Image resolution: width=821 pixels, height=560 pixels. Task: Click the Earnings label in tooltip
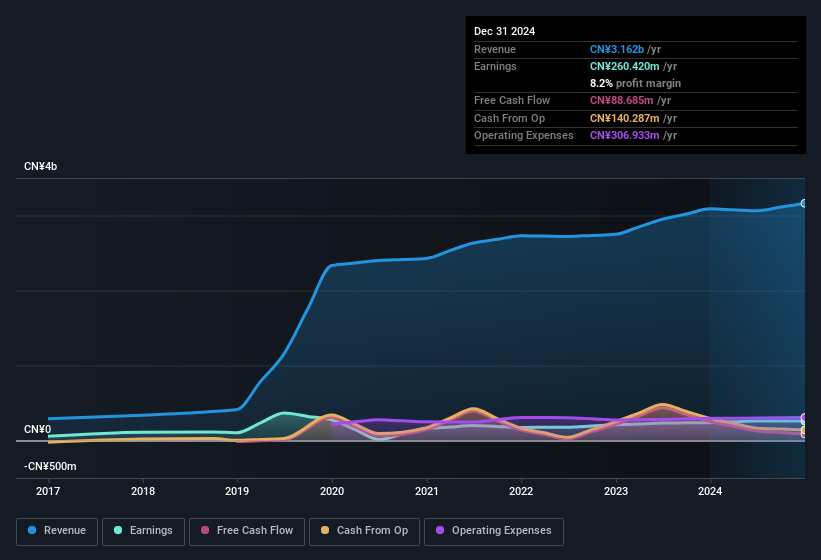coord(495,66)
